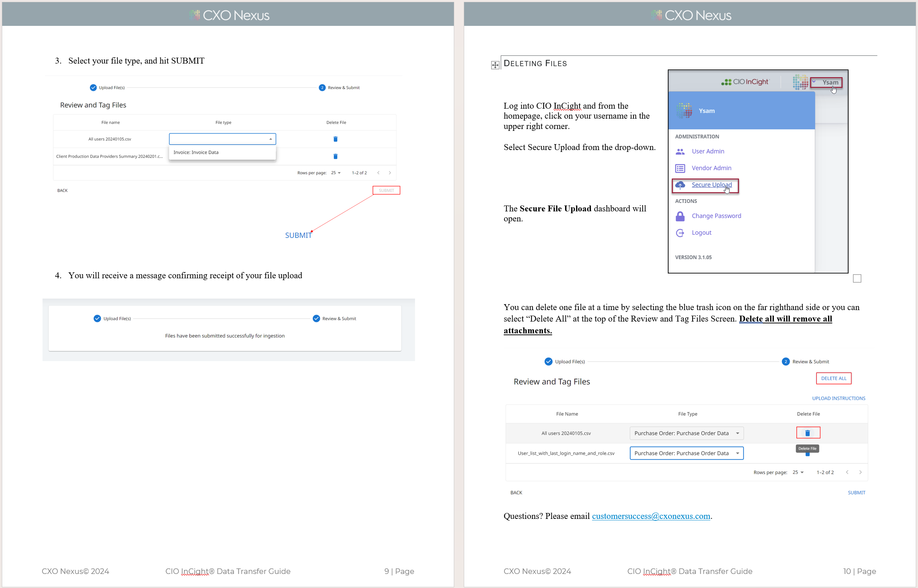Click next page arrow in page 9 table
Screen dimensions: 918x588
(x=390, y=173)
